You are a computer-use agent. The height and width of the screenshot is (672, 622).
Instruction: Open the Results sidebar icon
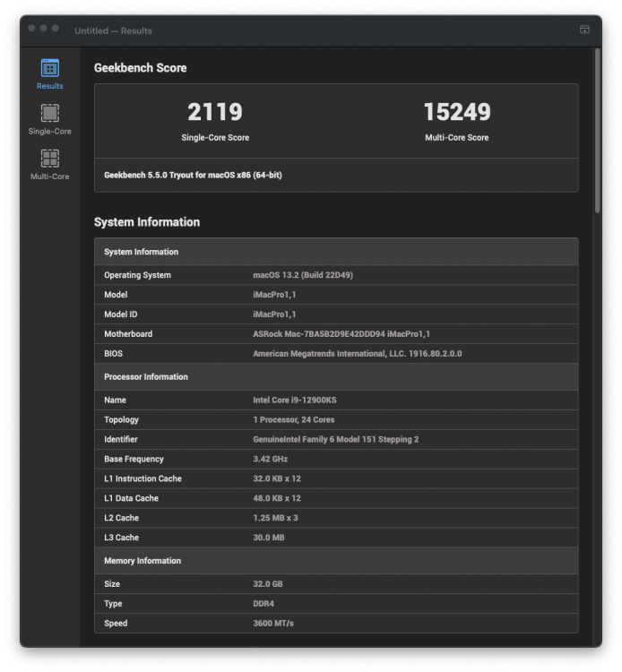tap(49, 68)
